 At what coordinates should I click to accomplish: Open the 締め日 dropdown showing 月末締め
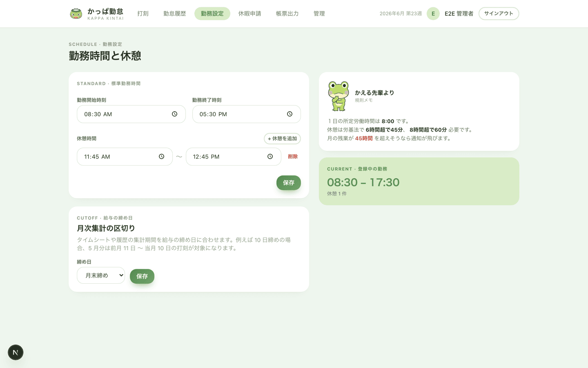tap(101, 276)
